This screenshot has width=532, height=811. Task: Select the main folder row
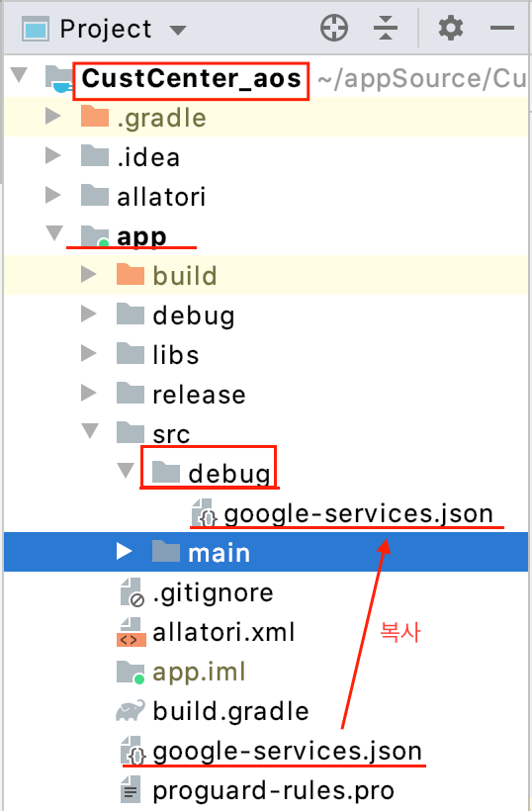(x=266, y=553)
